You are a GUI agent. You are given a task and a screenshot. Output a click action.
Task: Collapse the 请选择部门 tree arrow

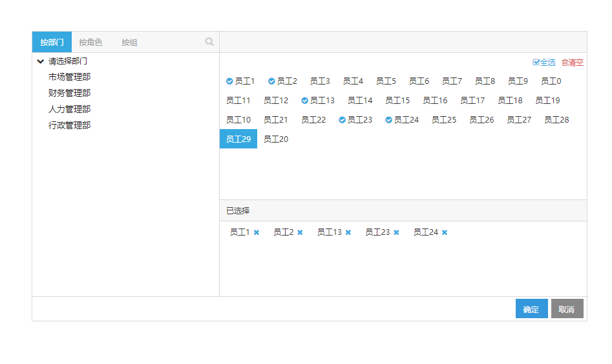click(41, 61)
